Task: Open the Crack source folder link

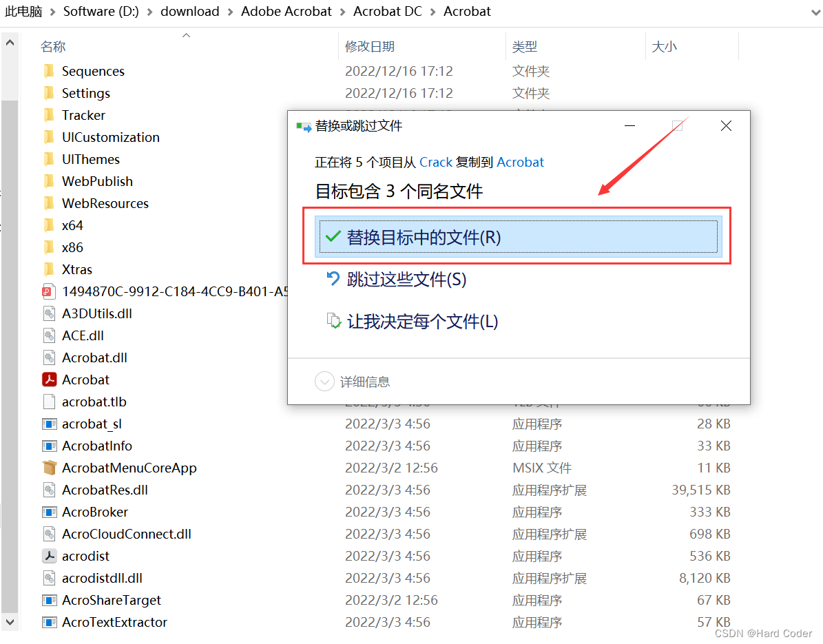Action: pos(436,162)
